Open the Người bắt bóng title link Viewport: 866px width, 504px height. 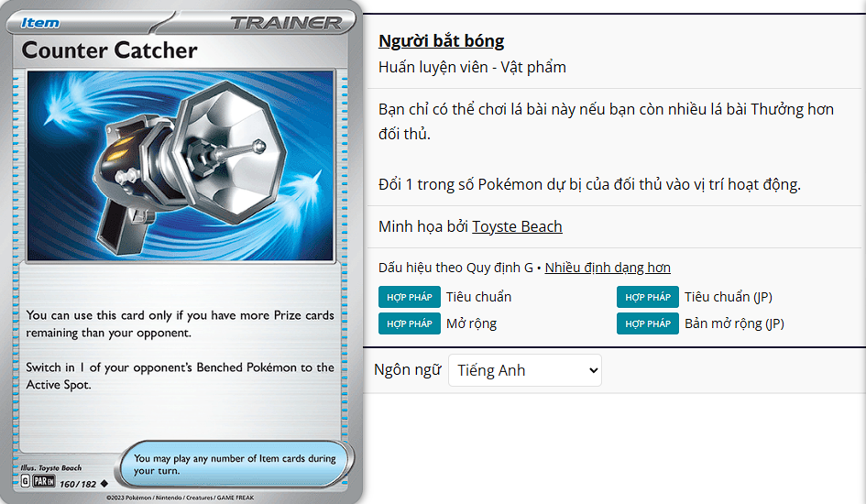(441, 41)
